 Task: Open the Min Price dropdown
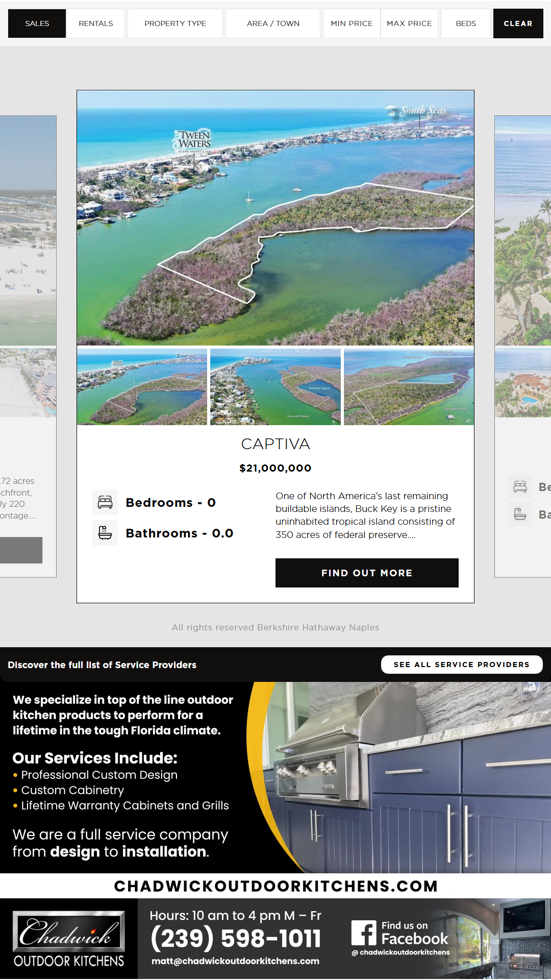coord(352,23)
